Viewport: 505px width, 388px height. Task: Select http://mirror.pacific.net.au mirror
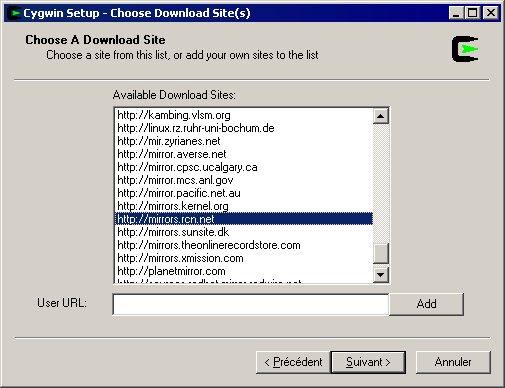click(x=244, y=193)
